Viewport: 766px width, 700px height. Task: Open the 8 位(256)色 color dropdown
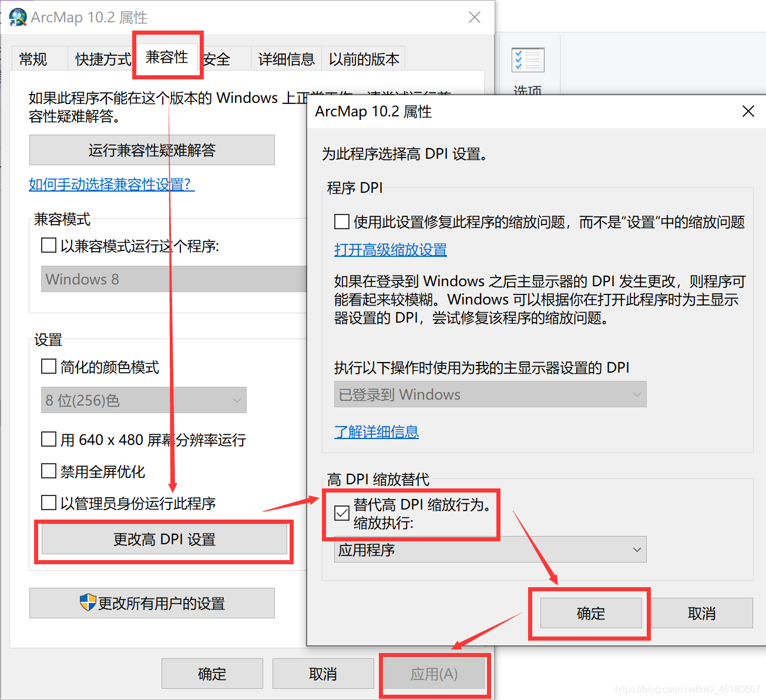tap(144, 400)
